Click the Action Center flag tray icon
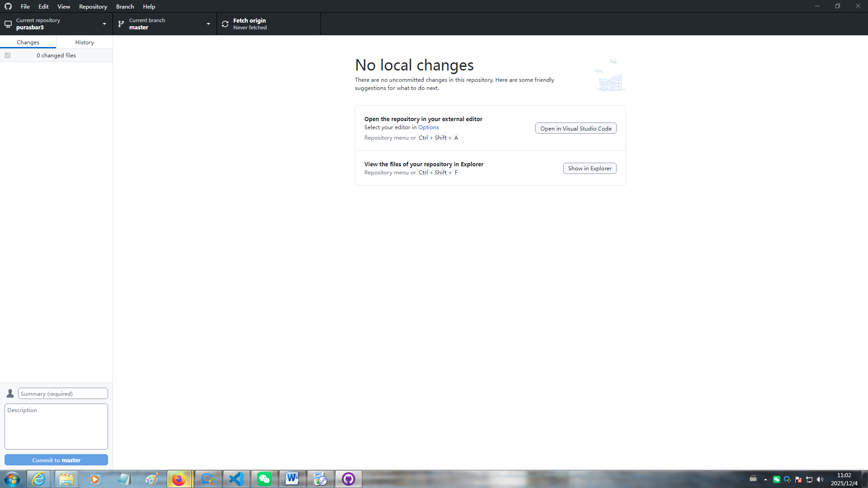 (798, 479)
